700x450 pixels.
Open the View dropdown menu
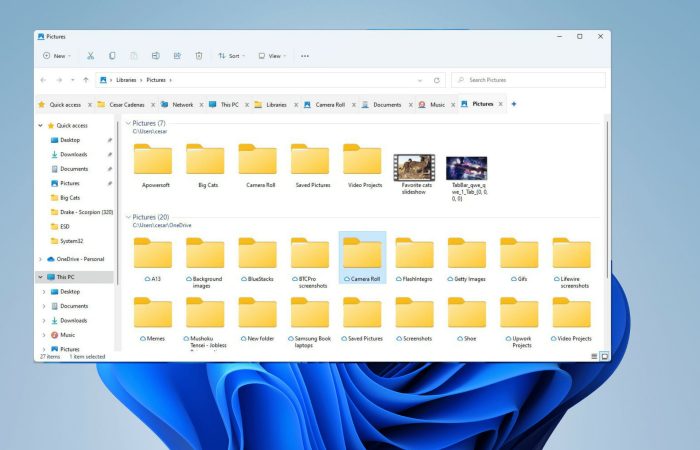(x=272, y=56)
